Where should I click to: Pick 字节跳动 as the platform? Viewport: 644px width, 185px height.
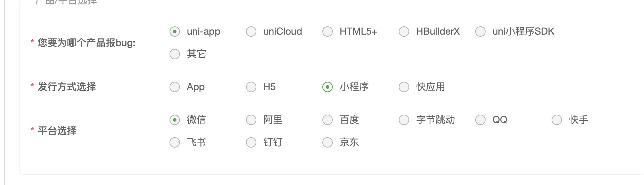(x=404, y=120)
